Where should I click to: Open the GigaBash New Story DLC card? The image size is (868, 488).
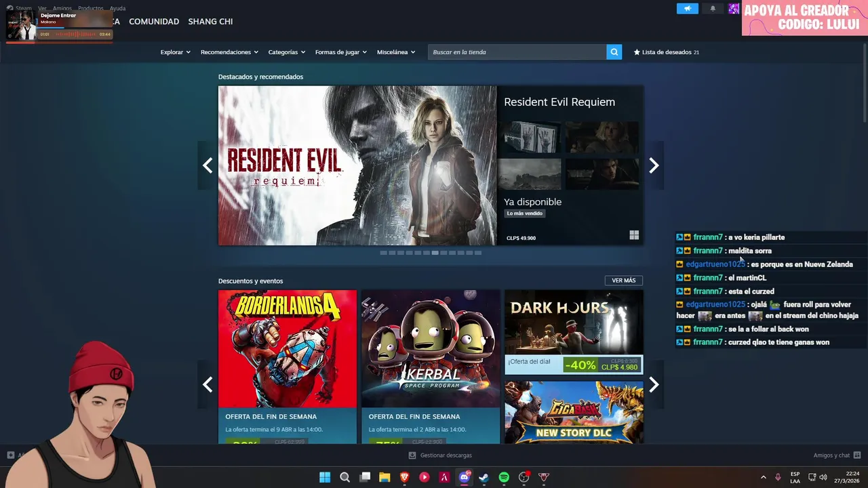tap(574, 412)
